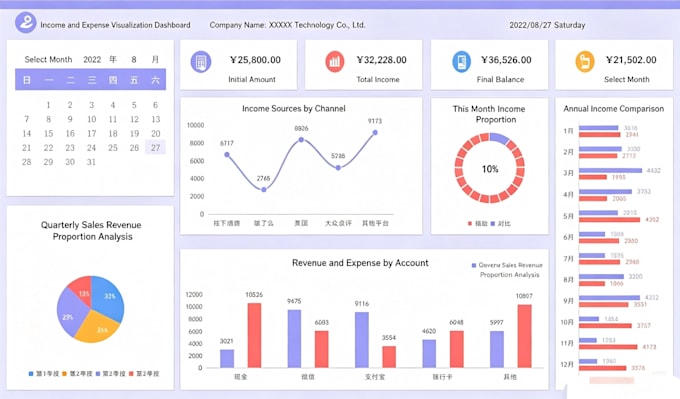Click the ¥36,526.00 Final Balance value

pos(506,60)
